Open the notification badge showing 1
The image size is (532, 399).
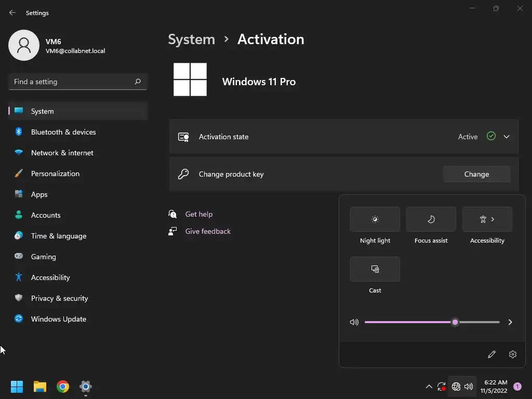click(x=517, y=386)
